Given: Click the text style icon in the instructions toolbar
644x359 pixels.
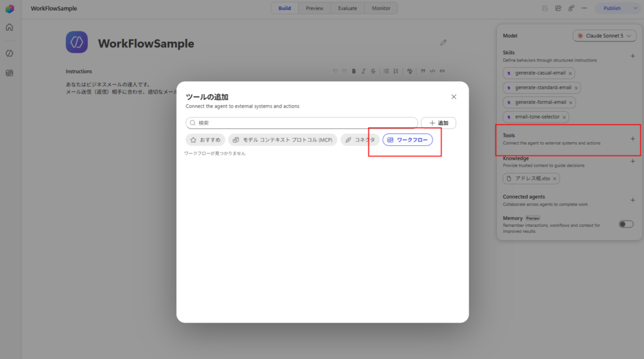Looking at the screenshot, I should tap(409, 71).
